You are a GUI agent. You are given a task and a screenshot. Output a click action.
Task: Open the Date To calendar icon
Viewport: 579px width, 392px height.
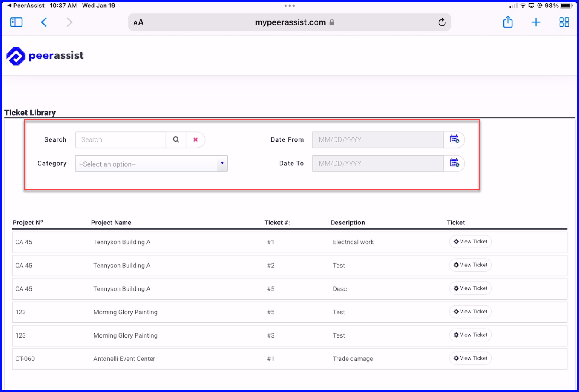(x=454, y=163)
